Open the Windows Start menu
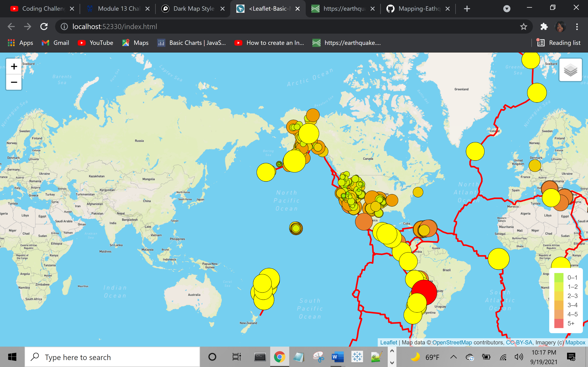The height and width of the screenshot is (367, 588). [12, 357]
